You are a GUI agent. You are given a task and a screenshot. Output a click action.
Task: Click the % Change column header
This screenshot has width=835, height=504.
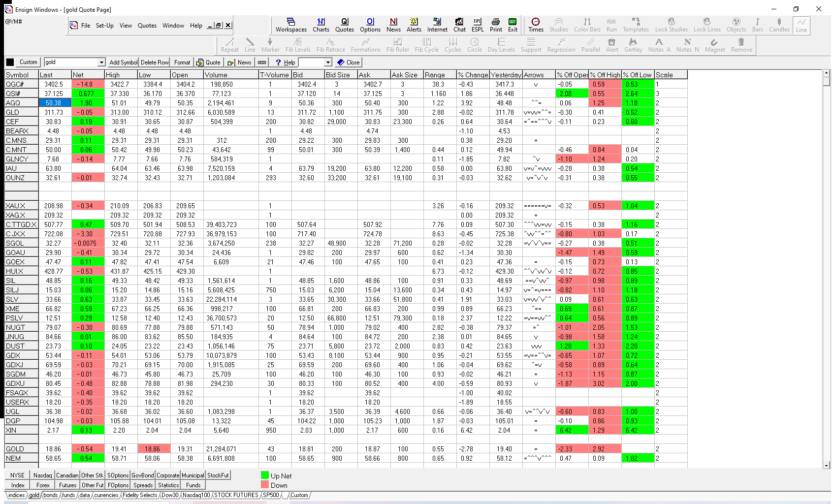click(x=473, y=75)
